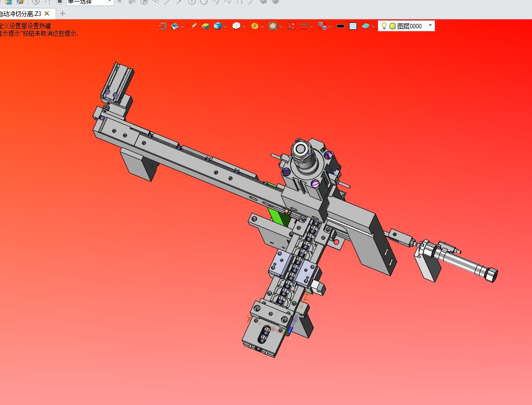This screenshot has width=532, height=405.
Task: Click the hint text about 设置热键
Action: [25, 26]
